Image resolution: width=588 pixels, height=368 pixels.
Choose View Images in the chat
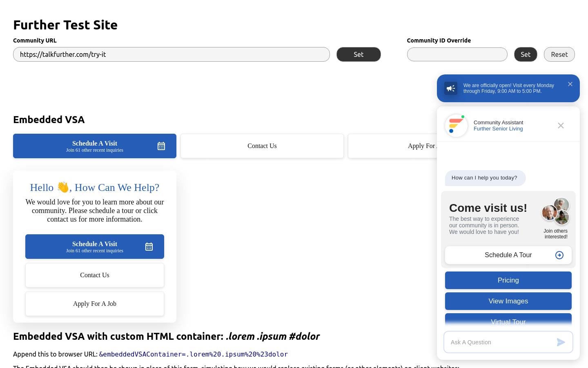pos(508,301)
